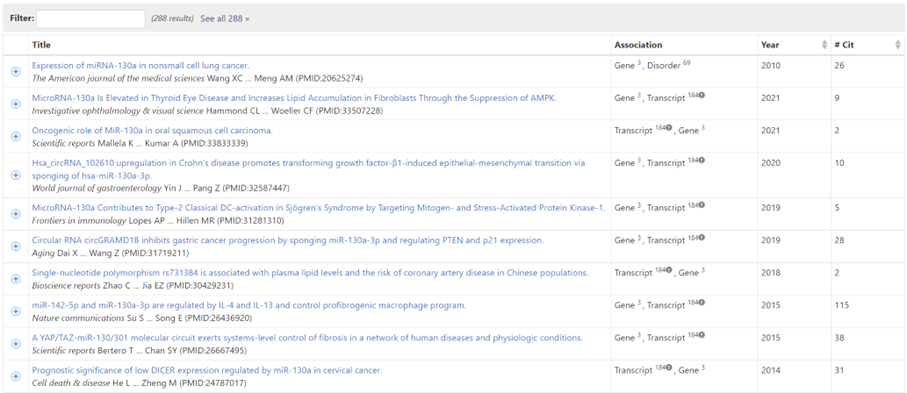Sort by # Cit column arrows
Screen dimensions: 907x393
click(x=898, y=45)
